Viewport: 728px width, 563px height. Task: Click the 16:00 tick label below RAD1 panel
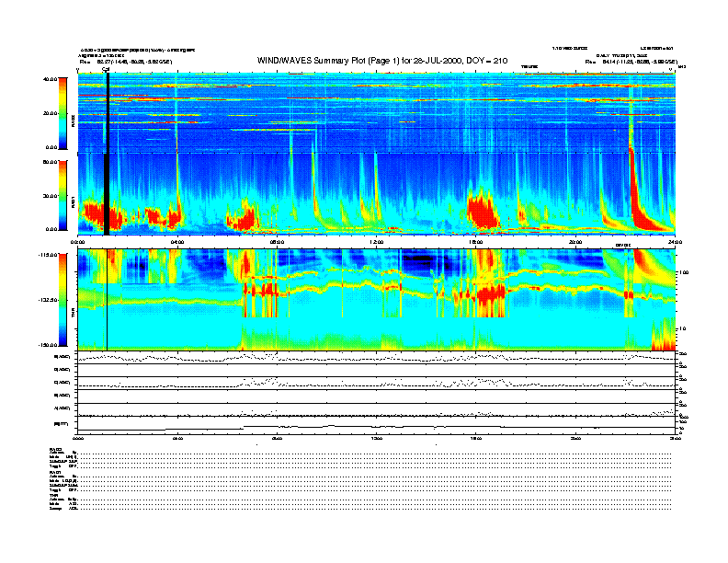(x=476, y=242)
